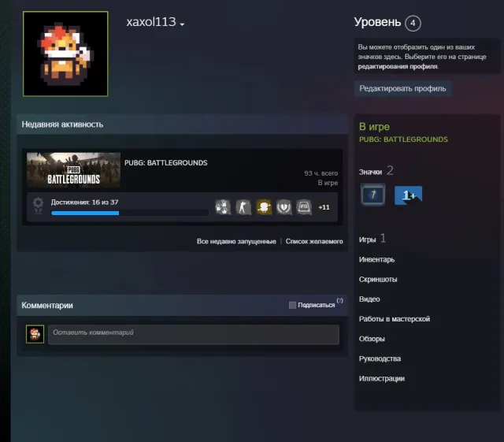Focus the 'Оставить комментарий' input field
The image size is (504, 442).
point(194,335)
